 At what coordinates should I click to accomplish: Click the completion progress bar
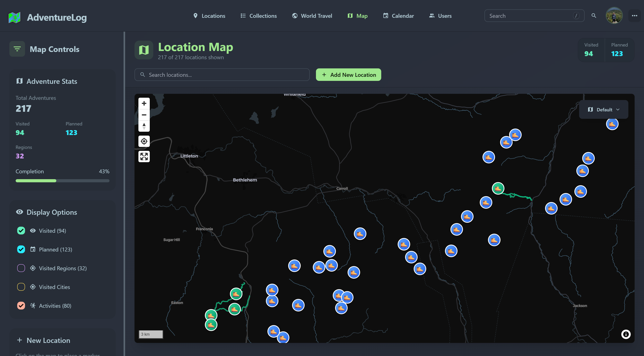pos(62,181)
